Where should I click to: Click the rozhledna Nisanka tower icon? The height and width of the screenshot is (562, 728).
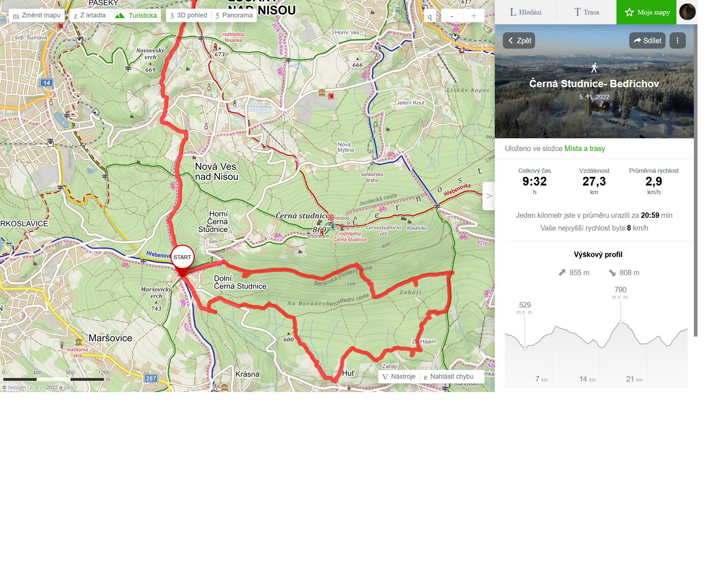point(215,46)
